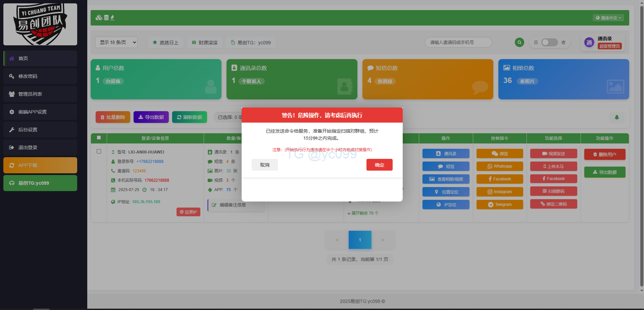644x310 pixels.
Task: Click the previous page left arrow
Action: (x=337, y=240)
